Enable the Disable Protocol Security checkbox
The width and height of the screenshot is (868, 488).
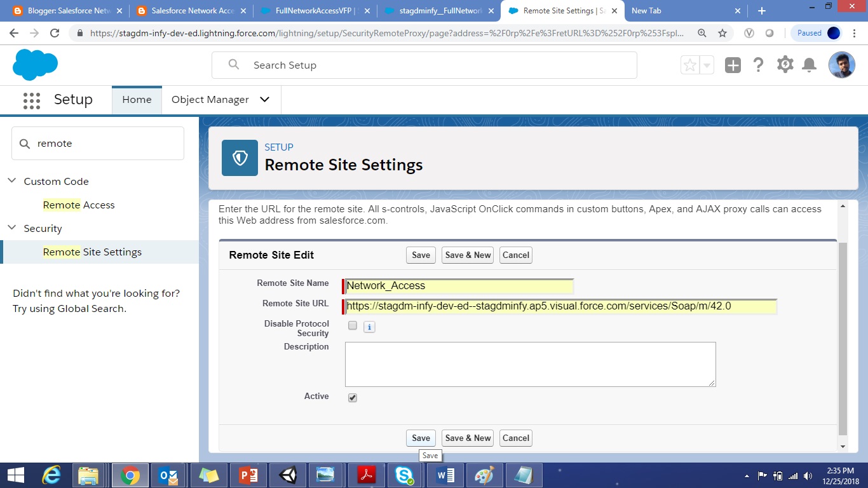click(x=353, y=325)
